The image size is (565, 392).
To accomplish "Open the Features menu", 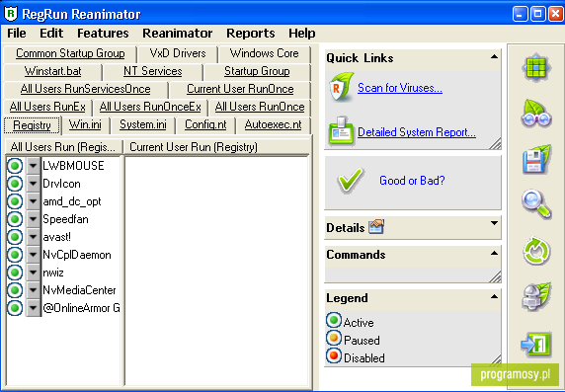I will (x=103, y=34).
